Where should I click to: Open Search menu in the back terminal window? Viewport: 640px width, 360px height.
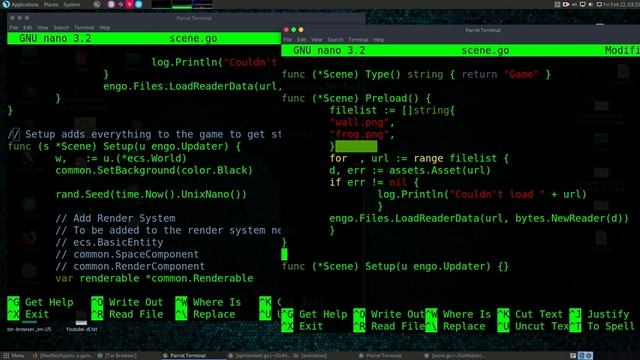(x=61, y=27)
